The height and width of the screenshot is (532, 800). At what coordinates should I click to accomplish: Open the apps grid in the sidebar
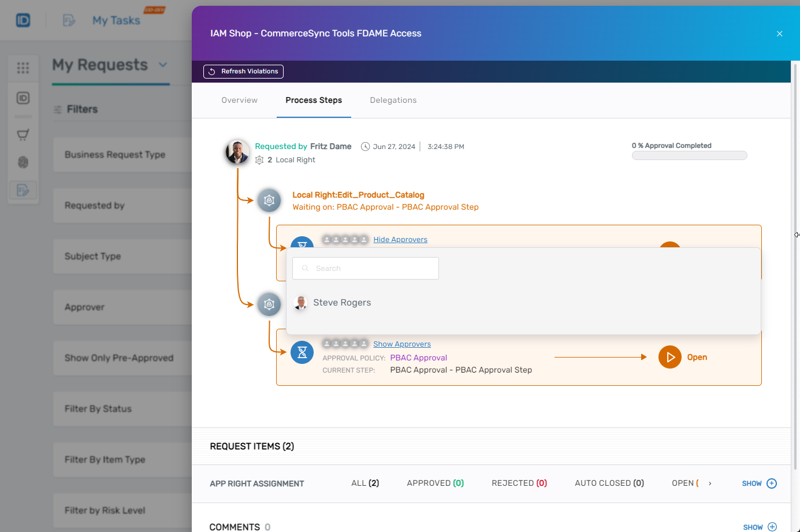[23, 68]
